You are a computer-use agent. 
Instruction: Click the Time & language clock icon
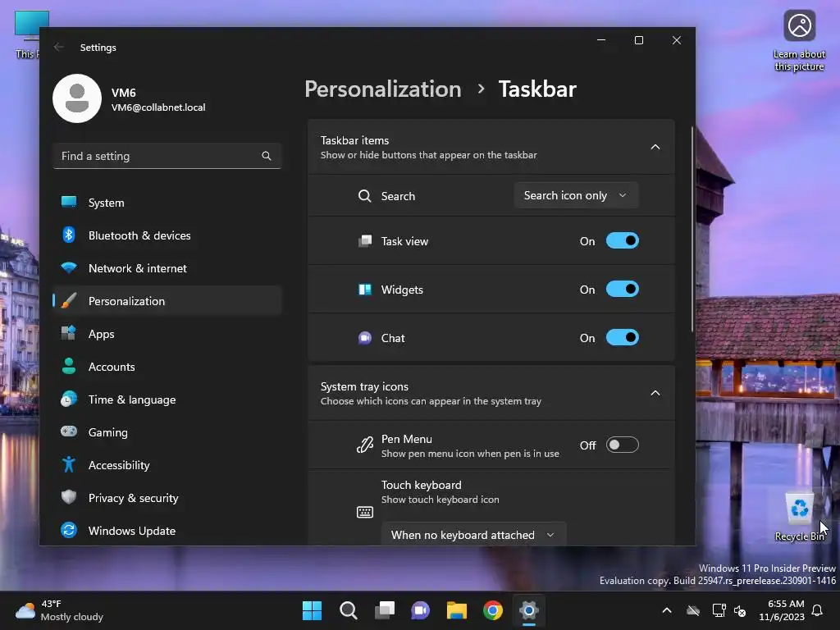(x=69, y=399)
